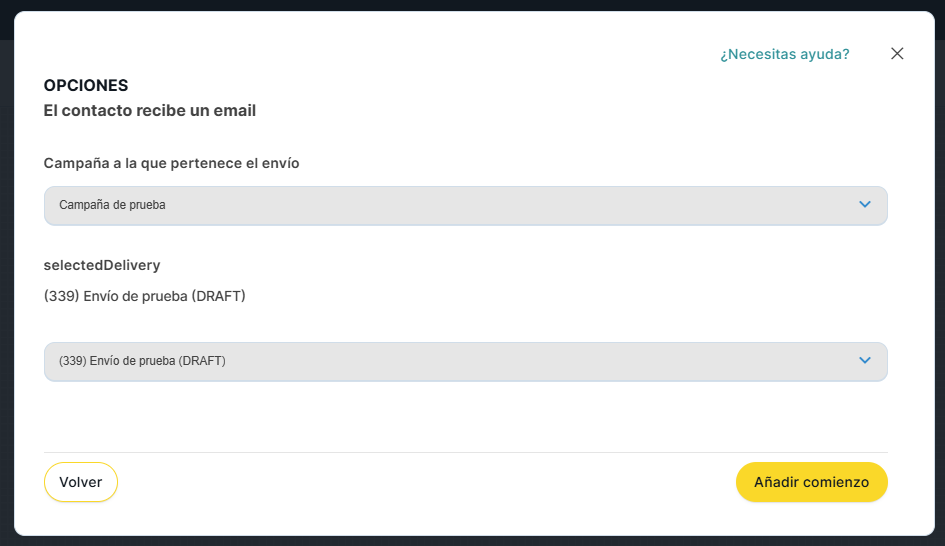Click the campaign dropdown chevron arrow

[x=865, y=205]
